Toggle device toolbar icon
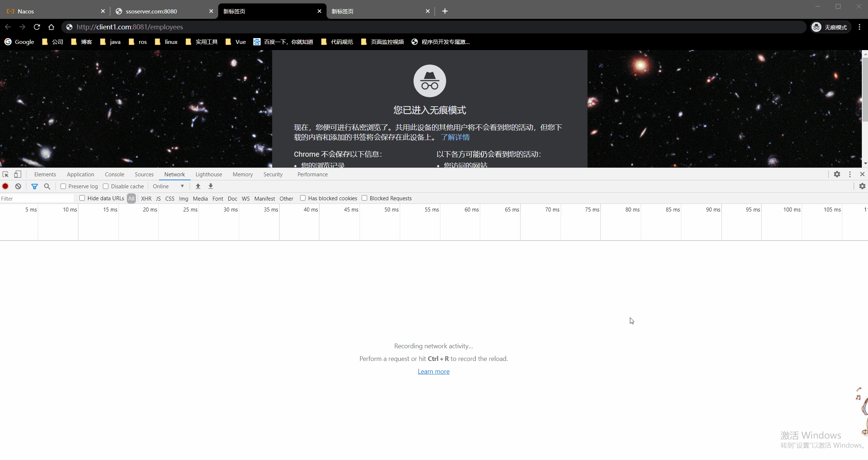The height and width of the screenshot is (460, 868). tap(17, 174)
